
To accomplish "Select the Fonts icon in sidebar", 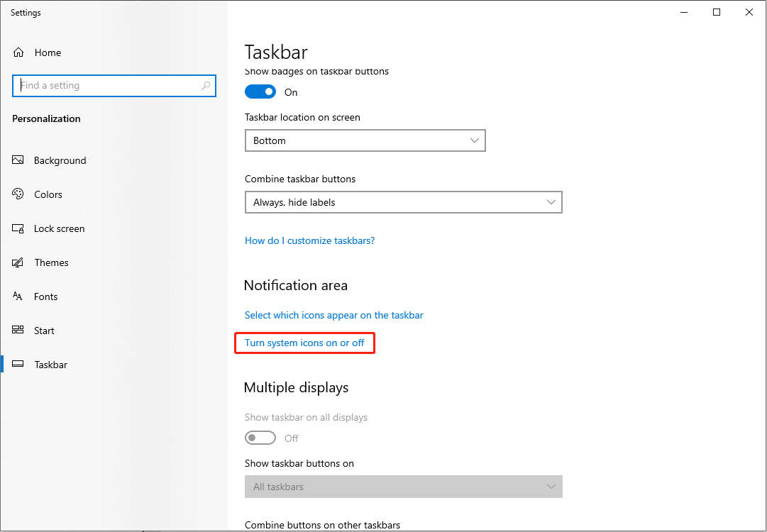I will pyautogui.click(x=18, y=297).
